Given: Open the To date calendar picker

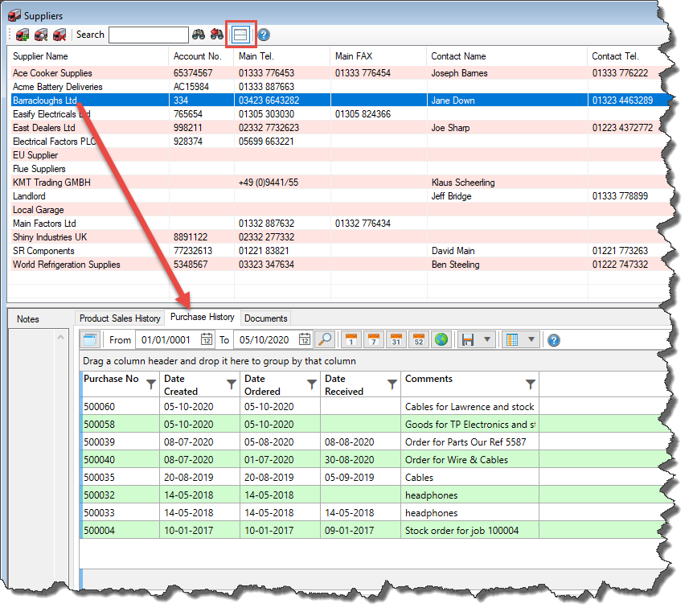Looking at the screenshot, I should point(305,339).
